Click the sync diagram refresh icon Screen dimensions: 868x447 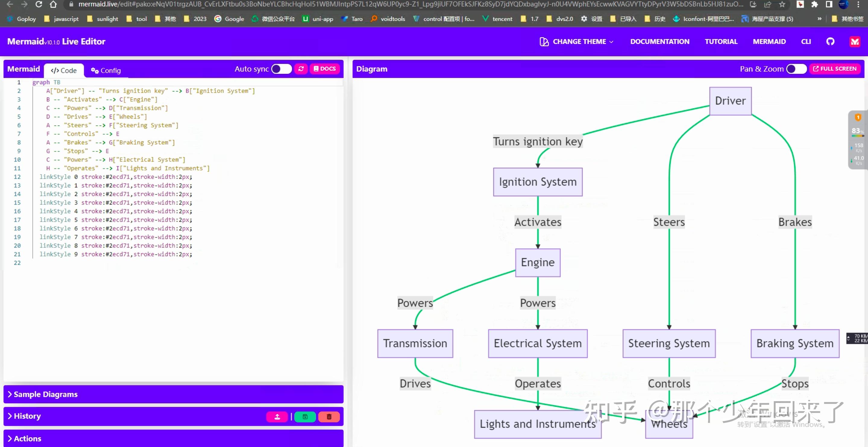coord(301,69)
